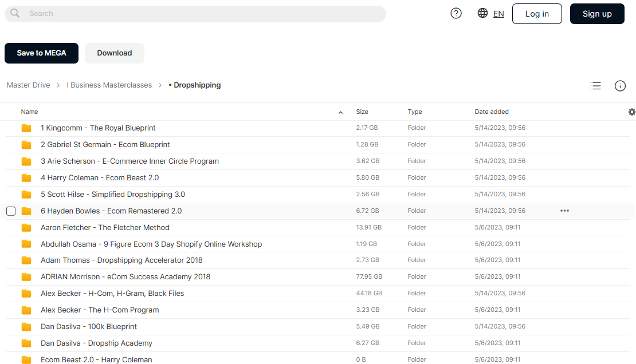Screen dimensions: 636x364
Task: Select 6 Hayden Bowles - Ecom Remastered 2.0
Action: pos(111,211)
